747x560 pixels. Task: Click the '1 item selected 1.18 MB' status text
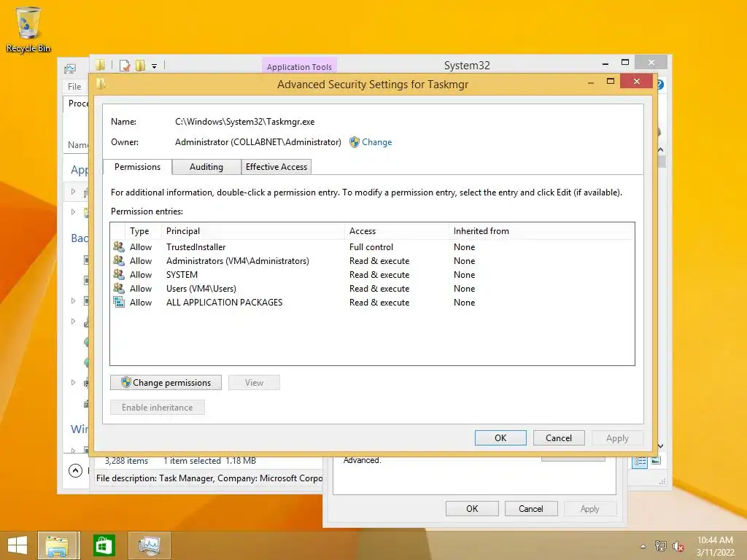209,461
